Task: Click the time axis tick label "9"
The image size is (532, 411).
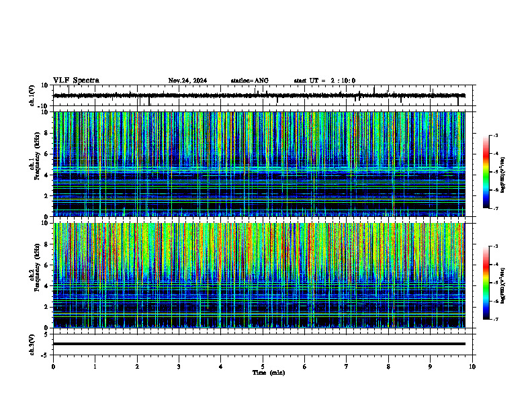Action: pyautogui.click(x=430, y=367)
